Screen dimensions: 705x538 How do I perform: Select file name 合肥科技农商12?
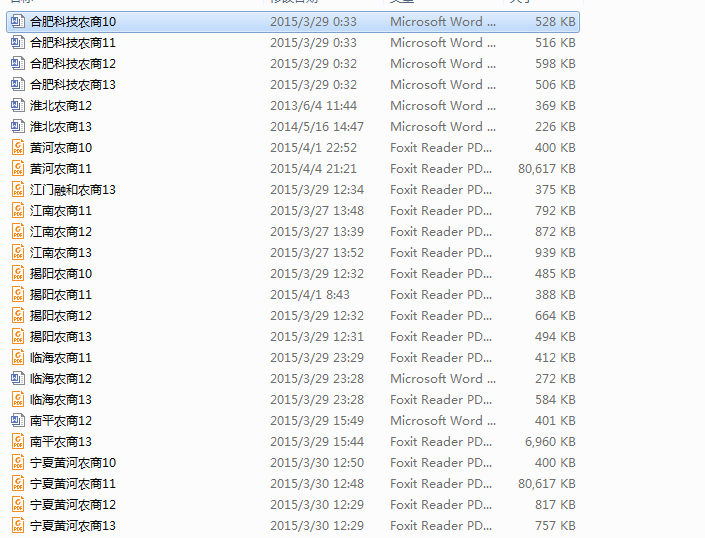(x=73, y=63)
